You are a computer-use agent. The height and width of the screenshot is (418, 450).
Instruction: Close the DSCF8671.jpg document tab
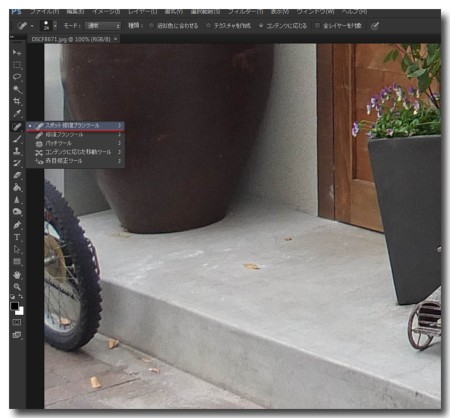[x=115, y=39]
